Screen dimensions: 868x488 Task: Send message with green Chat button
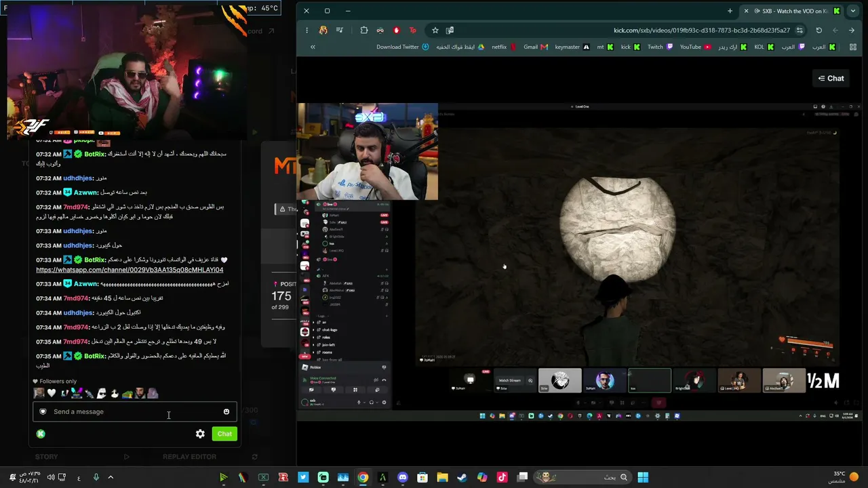pyautogui.click(x=224, y=434)
